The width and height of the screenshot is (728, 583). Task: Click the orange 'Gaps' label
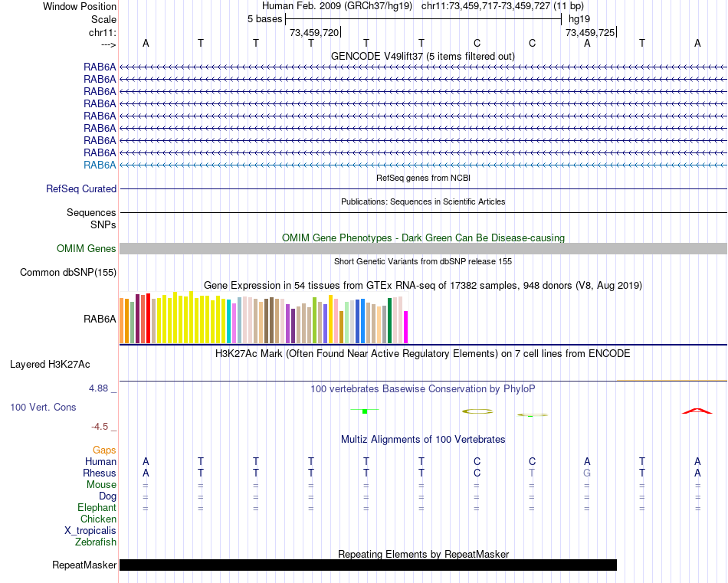tap(104, 450)
